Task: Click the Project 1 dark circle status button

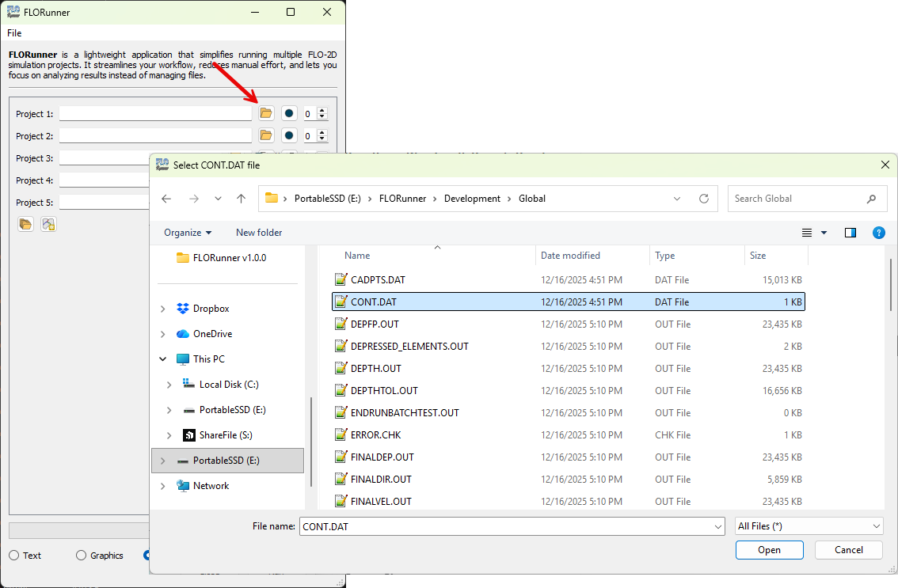Action: [x=290, y=114]
